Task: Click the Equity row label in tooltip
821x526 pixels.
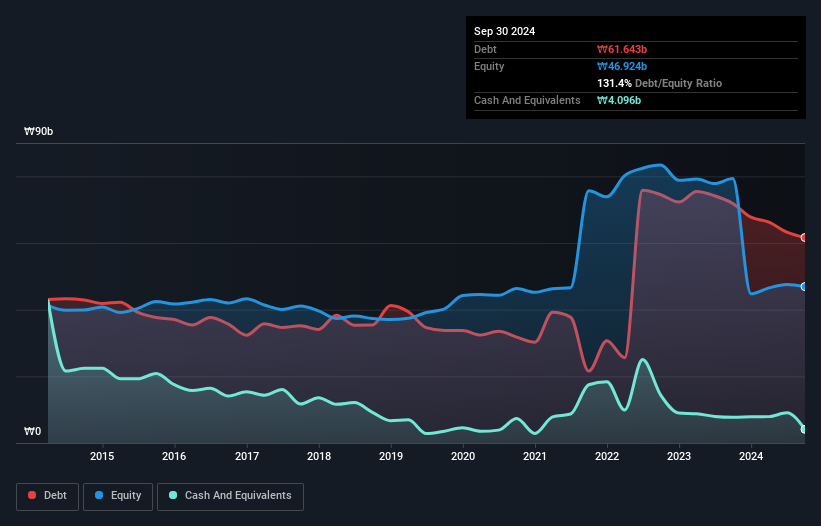Action: [x=489, y=66]
